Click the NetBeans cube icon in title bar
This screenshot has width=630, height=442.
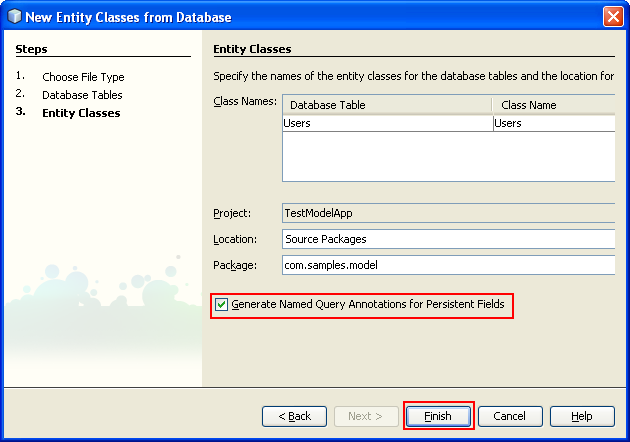(x=15, y=17)
